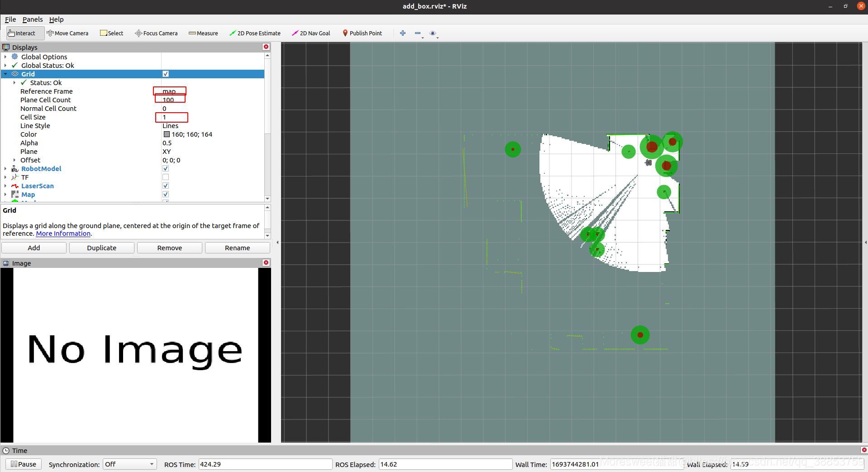Collapse the Grid display entry
The image size is (868, 472).
pos(5,74)
